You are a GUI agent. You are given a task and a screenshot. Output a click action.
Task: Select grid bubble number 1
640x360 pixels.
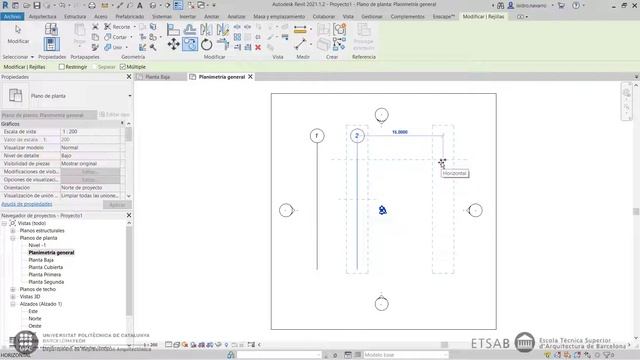pos(317,136)
